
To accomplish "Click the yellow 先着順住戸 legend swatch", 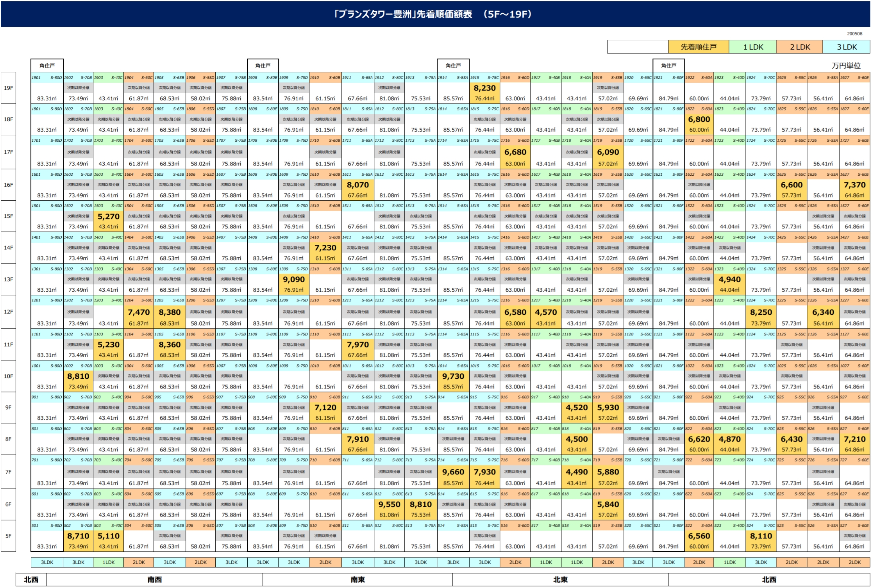I will coord(698,47).
